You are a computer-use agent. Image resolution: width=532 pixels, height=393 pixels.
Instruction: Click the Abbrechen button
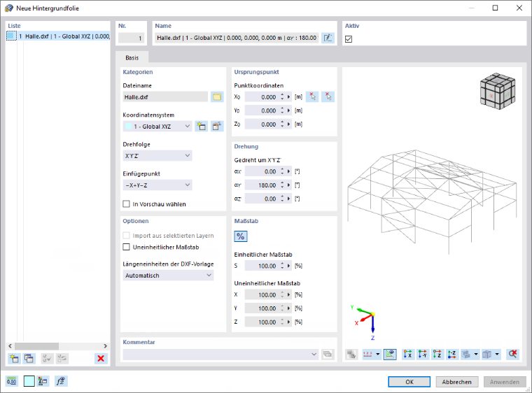click(456, 382)
